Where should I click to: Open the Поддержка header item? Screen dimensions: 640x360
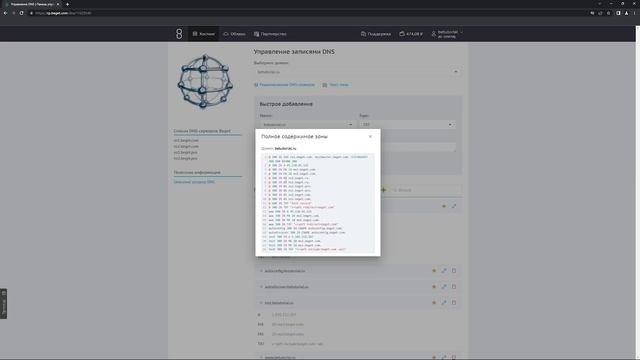click(x=376, y=34)
